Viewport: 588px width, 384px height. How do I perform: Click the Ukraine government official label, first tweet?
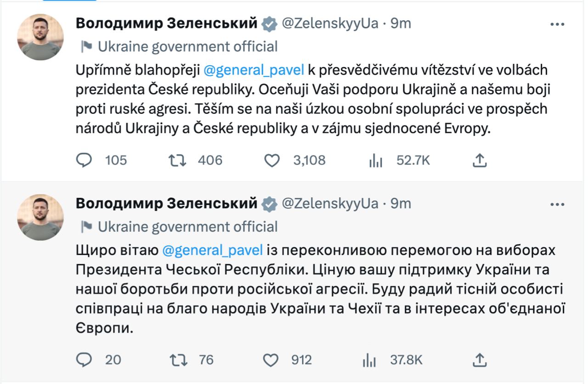[187, 46]
